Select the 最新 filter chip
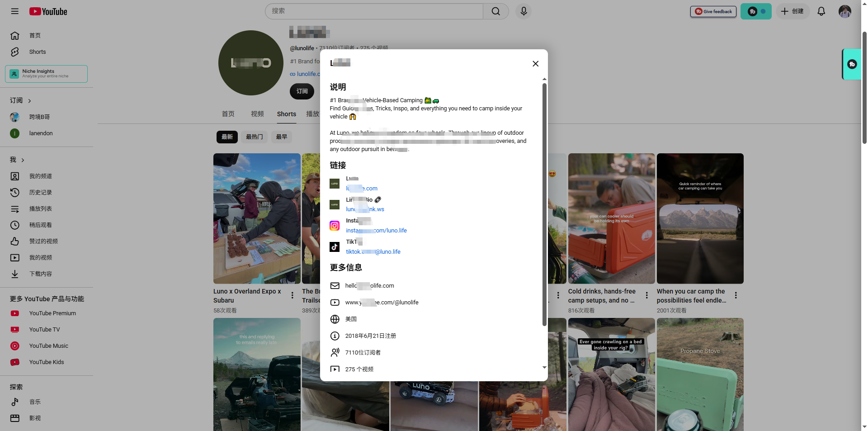Viewport: 868px width, 431px height. [x=227, y=137]
